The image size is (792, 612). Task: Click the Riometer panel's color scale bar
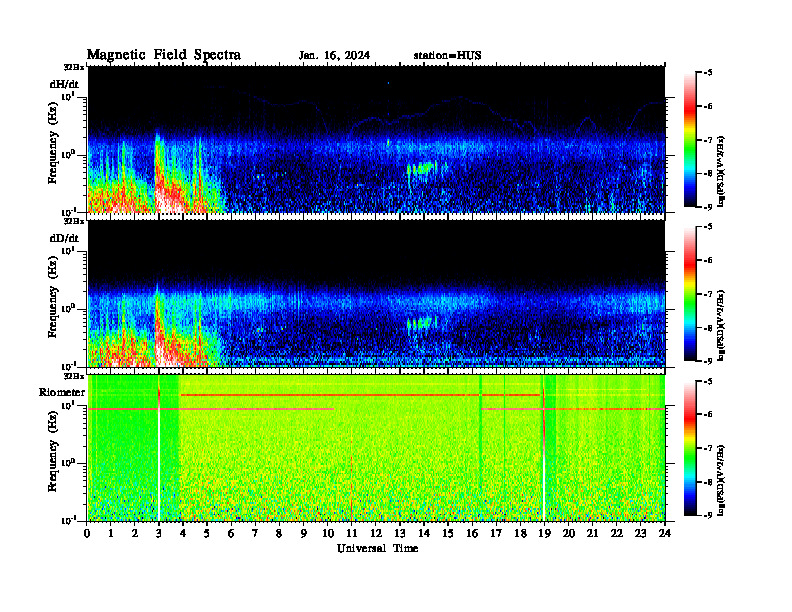point(690,448)
